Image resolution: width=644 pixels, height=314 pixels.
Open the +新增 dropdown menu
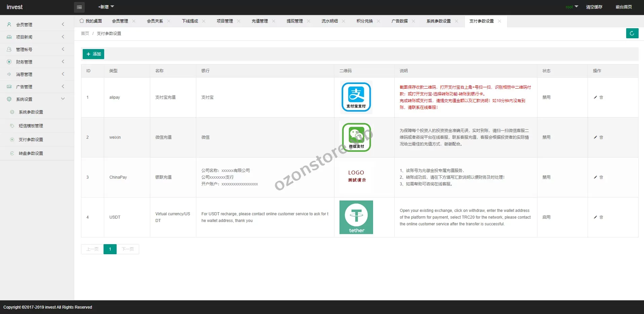pyautogui.click(x=106, y=7)
